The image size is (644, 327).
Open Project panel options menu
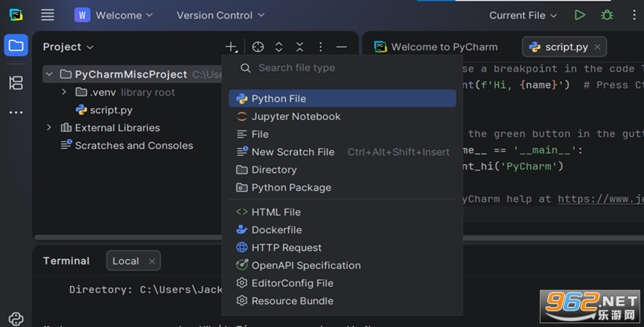pyautogui.click(x=321, y=47)
